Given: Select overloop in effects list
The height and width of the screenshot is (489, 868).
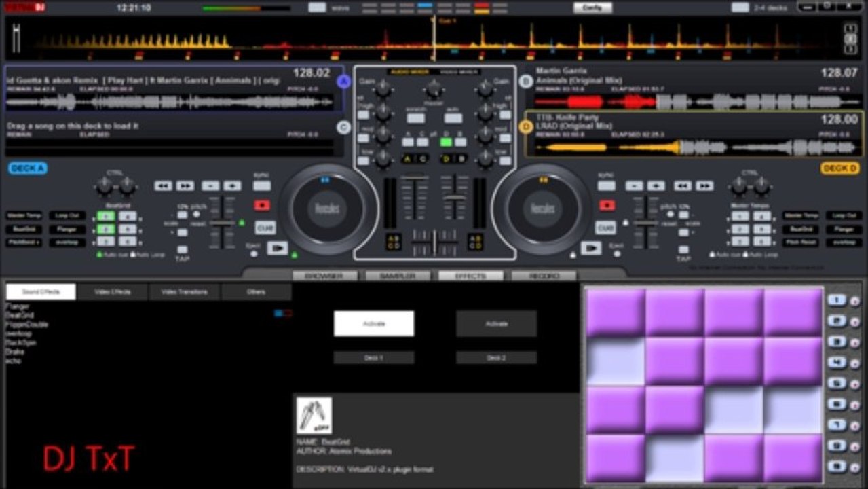Looking at the screenshot, I should click(18, 333).
